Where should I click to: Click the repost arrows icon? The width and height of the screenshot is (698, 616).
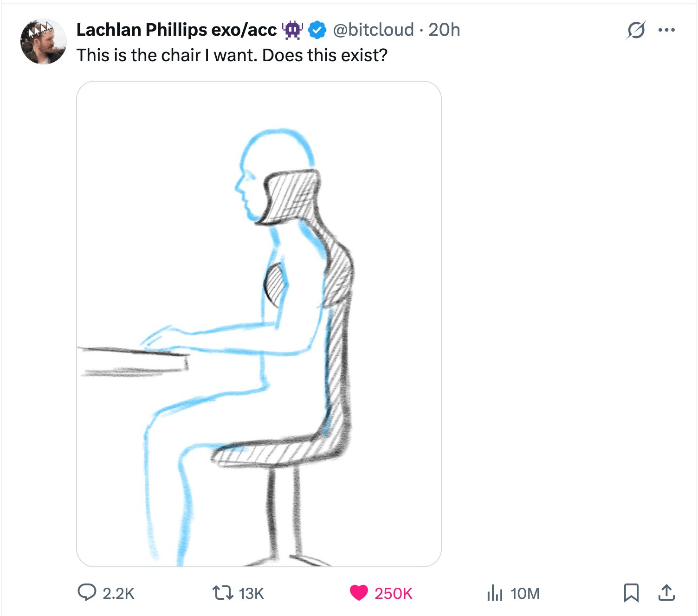(223, 593)
